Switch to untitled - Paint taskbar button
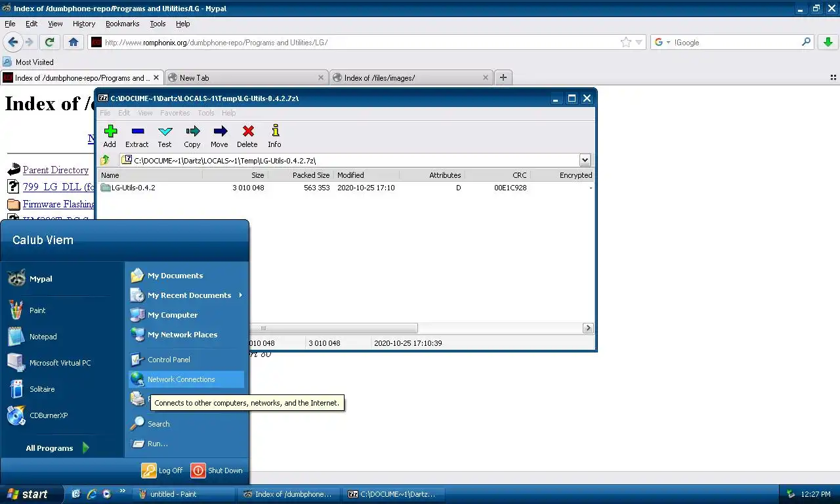840x504 pixels. pyautogui.click(x=184, y=494)
